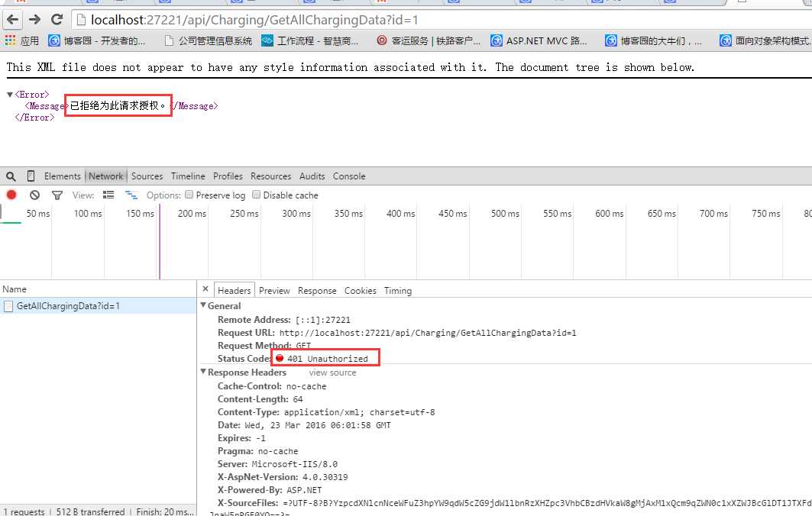Image resolution: width=812 pixels, height=516 pixels.
Task: Open the Timing details tab
Action: click(x=398, y=291)
